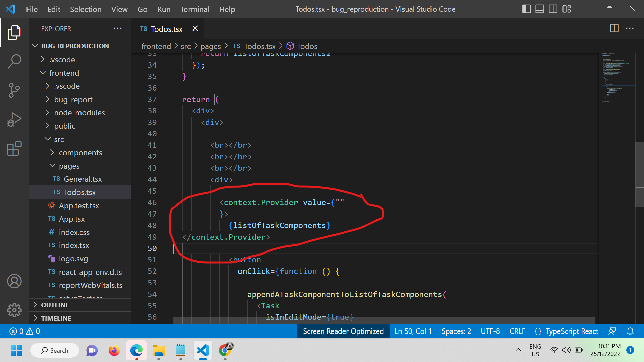Screen dimensions: 644x362
Task: Click the minimap to jump in code
Action: point(617,77)
